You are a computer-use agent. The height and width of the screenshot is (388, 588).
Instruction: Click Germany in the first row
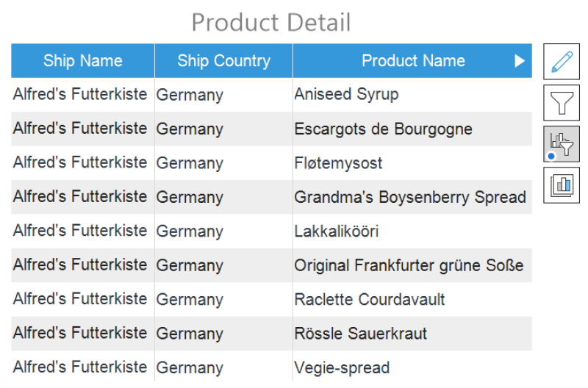[x=190, y=95]
